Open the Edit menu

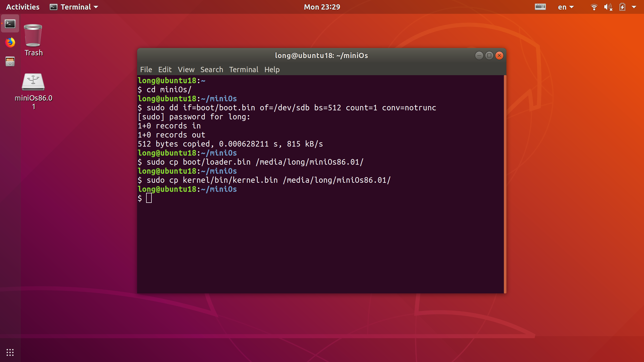coord(165,70)
